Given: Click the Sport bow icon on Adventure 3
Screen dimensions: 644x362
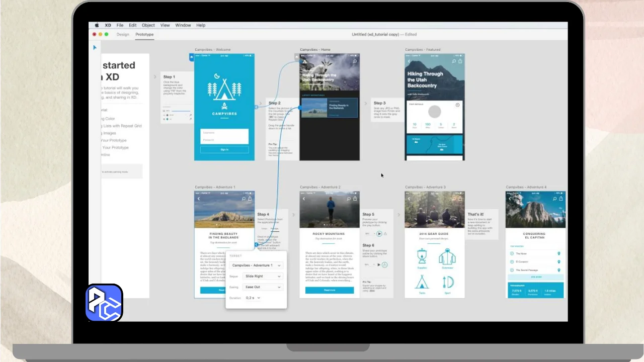Looking at the screenshot, I should click(x=447, y=282).
